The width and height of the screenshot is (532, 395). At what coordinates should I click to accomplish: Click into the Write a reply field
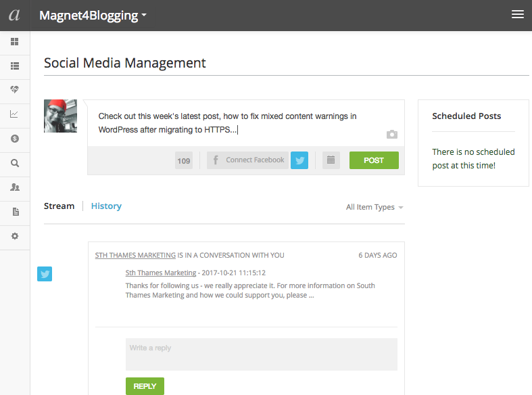pos(261,354)
